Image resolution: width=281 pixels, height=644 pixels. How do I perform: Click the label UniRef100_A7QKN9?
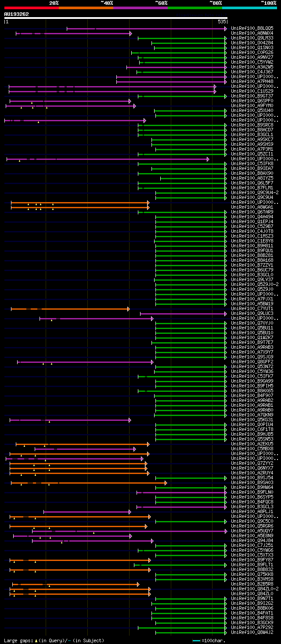coord(252,415)
